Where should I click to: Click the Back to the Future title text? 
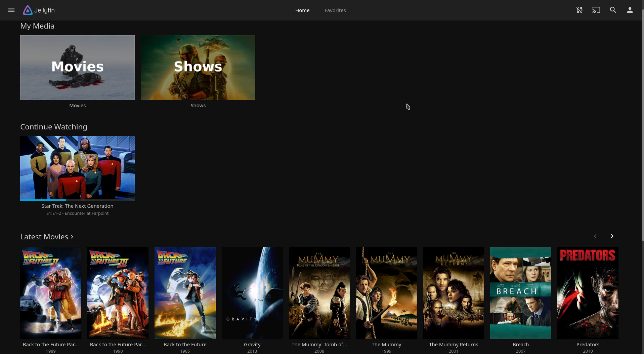(185, 345)
